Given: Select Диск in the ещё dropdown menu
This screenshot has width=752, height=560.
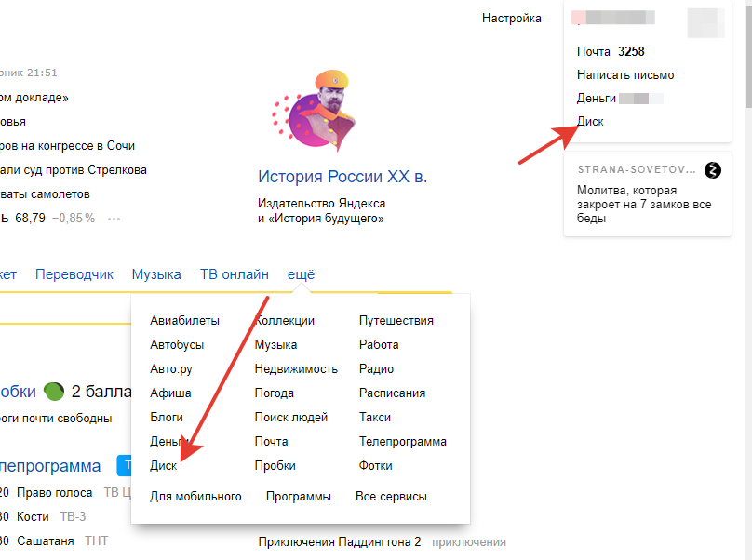Looking at the screenshot, I should [x=163, y=465].
